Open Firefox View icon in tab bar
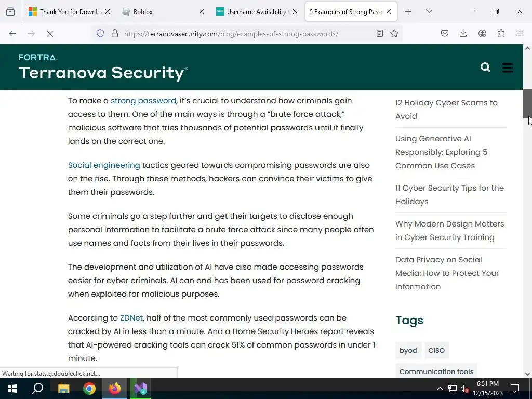The height and width of the screenshot is (399, 532). pyautogui.click(x=10, y=11)
